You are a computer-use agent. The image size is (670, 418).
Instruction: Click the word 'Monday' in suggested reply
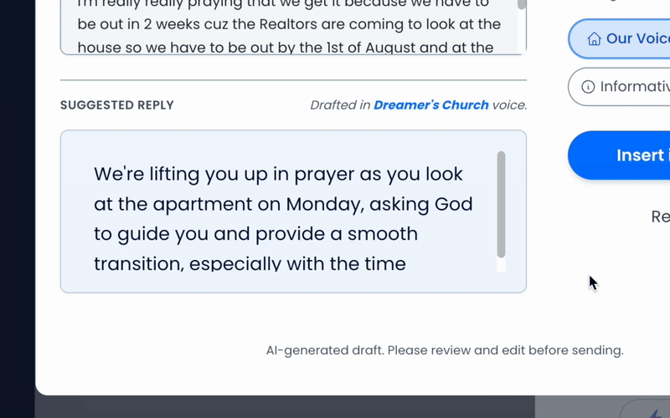point(324,204)
